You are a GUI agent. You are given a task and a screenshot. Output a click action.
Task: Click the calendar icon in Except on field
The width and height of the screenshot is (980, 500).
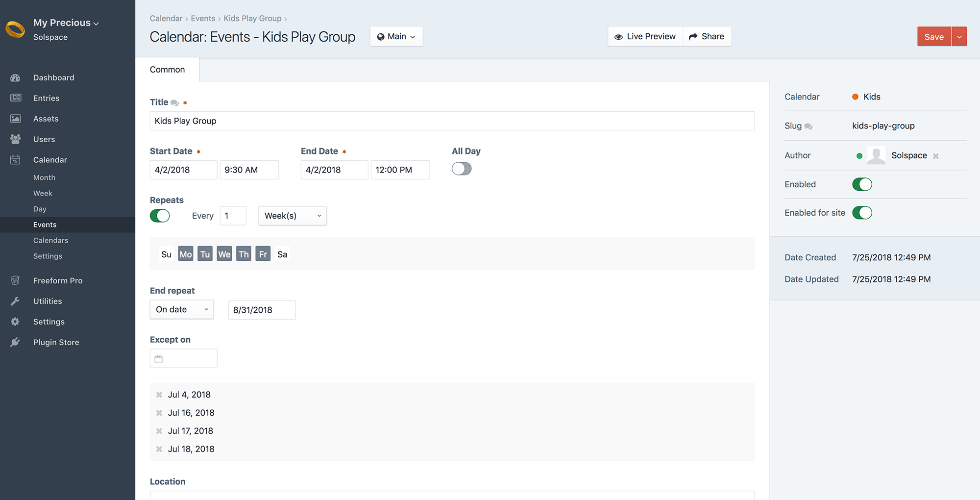159,359
